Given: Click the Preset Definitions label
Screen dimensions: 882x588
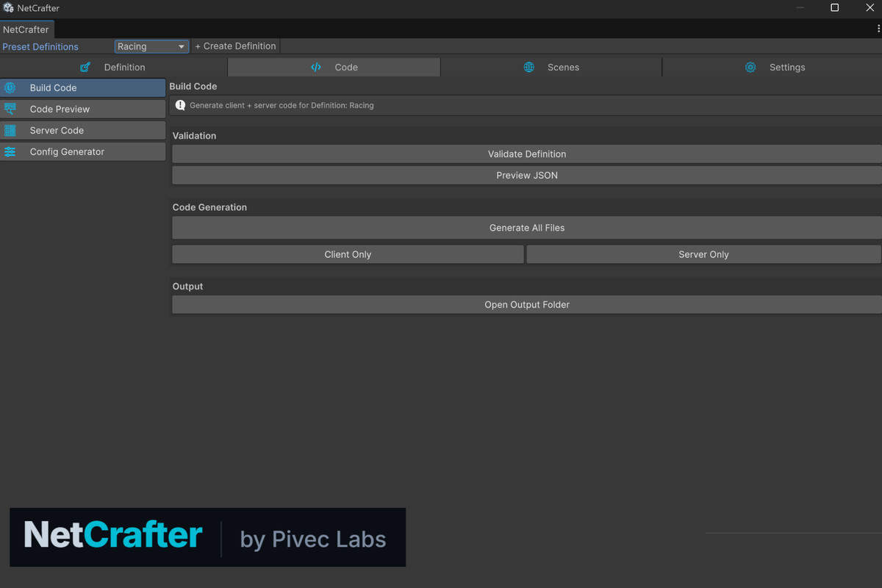Looking at the screenshot, I should (40, 46).
